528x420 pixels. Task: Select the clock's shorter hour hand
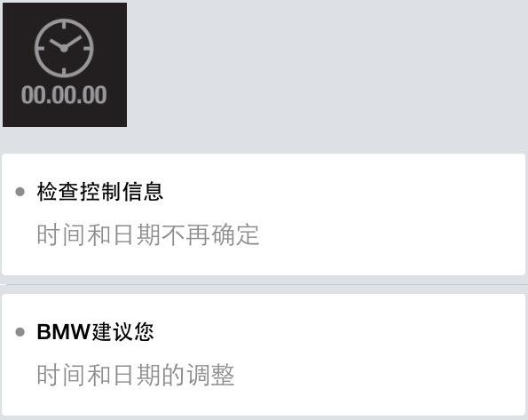pos(57,44)
